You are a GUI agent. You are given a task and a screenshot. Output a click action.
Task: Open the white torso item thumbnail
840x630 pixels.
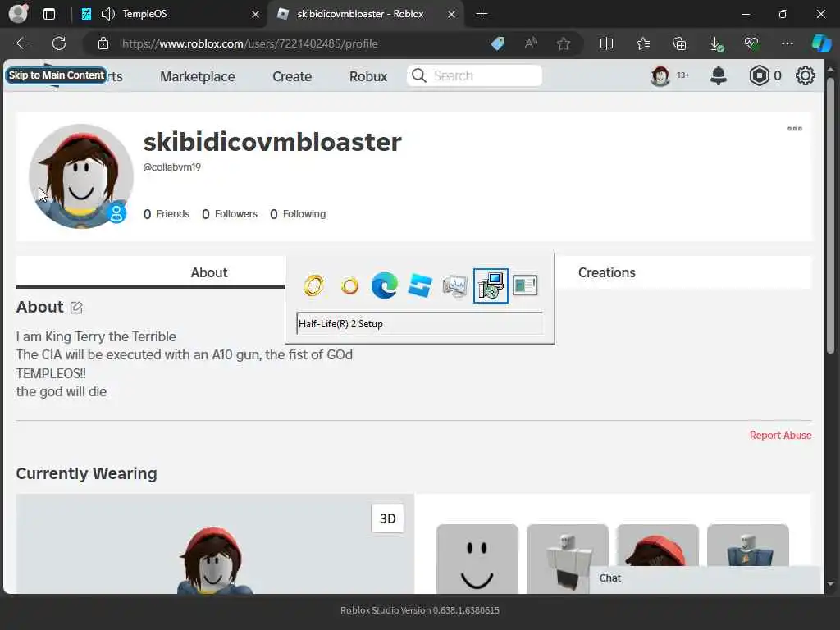[568, 559]
